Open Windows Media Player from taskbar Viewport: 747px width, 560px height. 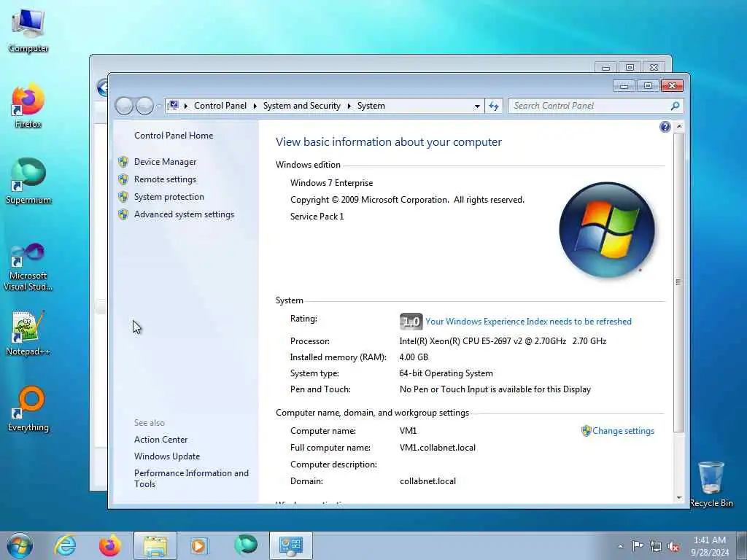pyautogui.click(x=198, y=545)
